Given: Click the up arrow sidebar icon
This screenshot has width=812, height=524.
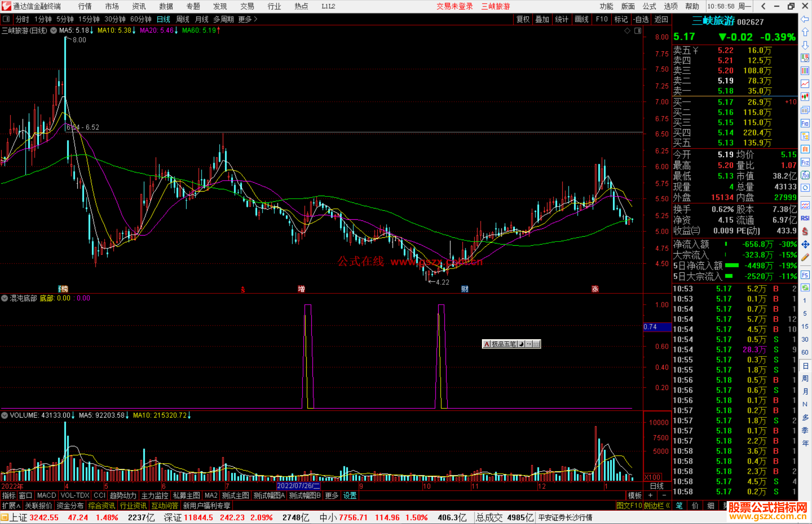Looking at the screenshot, I should 805,32.
